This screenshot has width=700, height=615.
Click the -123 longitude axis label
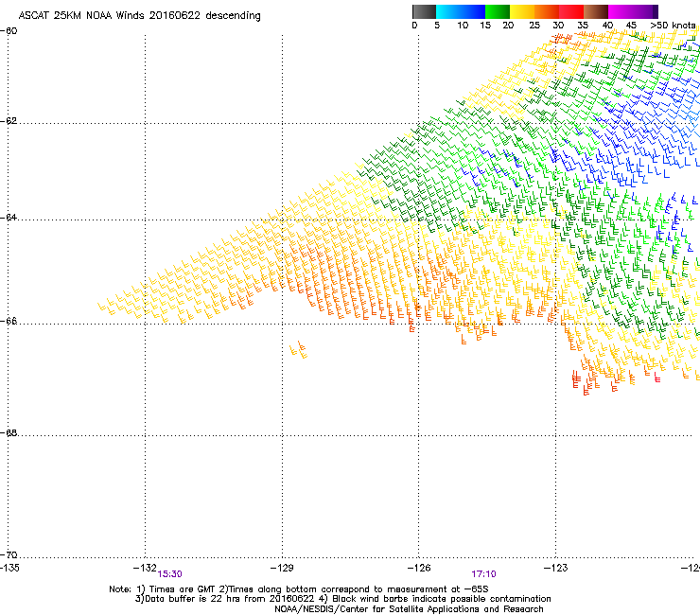click(556, 568)
